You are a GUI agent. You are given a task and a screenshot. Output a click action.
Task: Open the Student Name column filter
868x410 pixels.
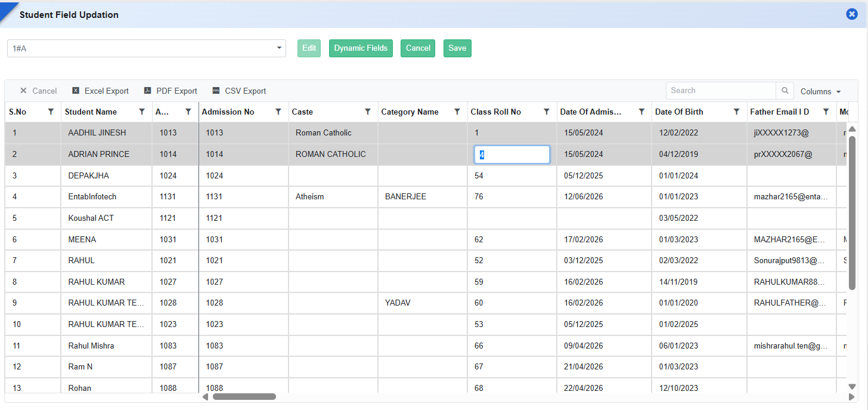[141, 112]
